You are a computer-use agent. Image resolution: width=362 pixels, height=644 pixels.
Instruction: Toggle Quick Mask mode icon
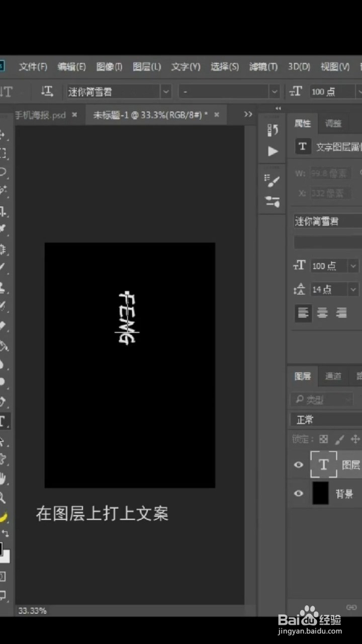pos(3,576)
